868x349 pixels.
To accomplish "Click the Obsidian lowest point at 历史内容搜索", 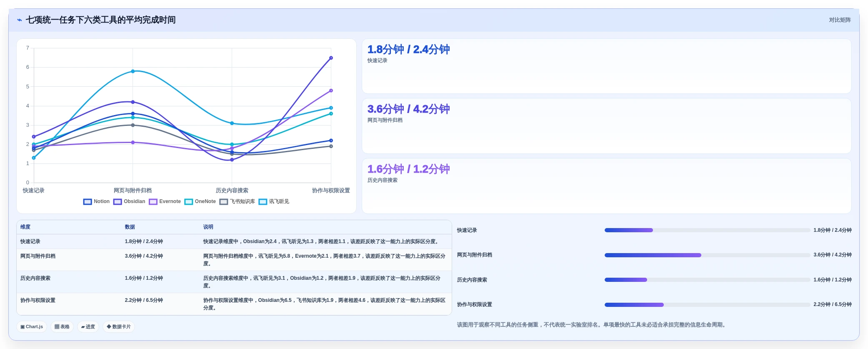I will (232, 160).
